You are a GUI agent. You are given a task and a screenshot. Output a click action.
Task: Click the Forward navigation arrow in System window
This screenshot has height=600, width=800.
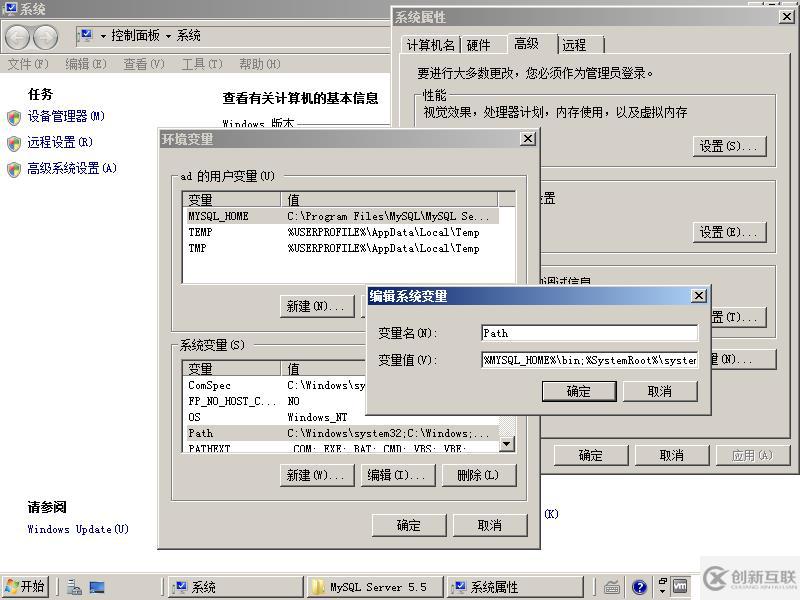pos(45,37)
